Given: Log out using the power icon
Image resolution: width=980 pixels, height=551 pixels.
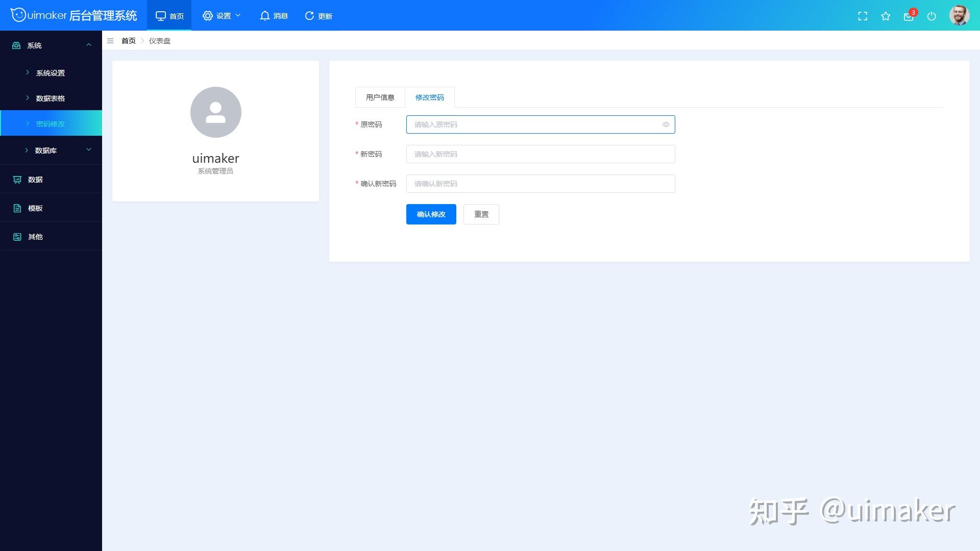Looking at the screenshot, I should pos(932,16).
